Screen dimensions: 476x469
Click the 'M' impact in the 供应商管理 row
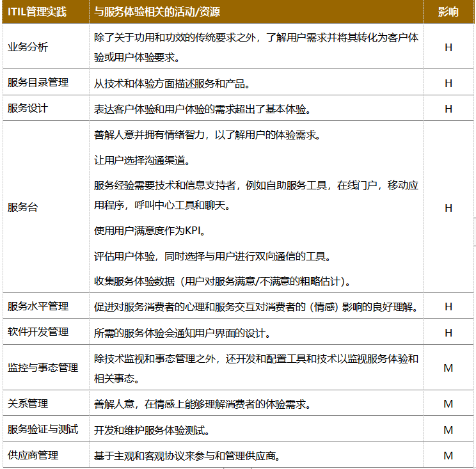(x=448, y=456)
